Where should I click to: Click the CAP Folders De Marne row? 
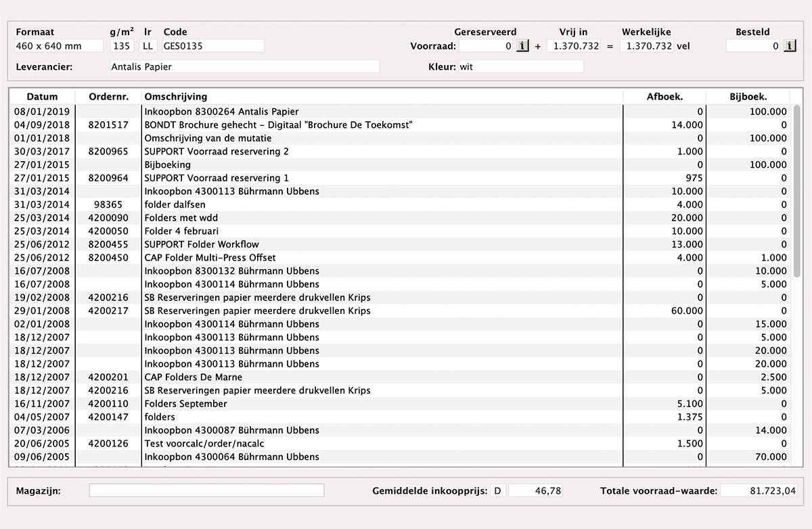400,377
